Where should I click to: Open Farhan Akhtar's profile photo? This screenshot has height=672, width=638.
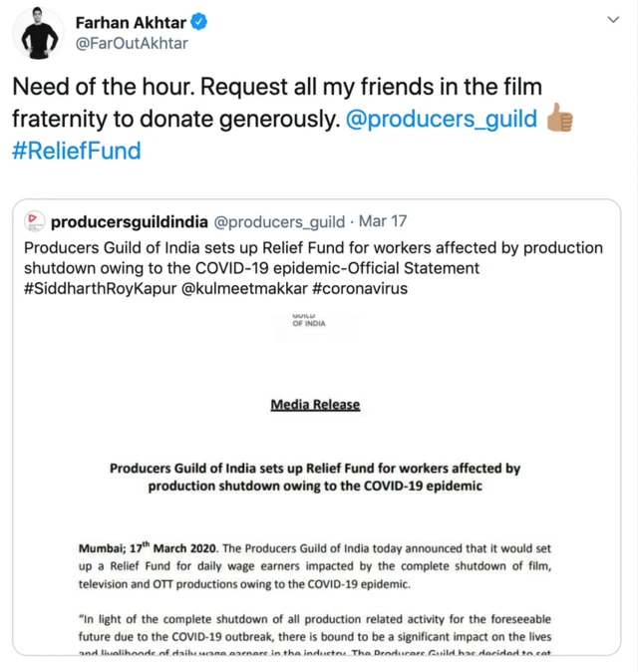(x=38, y=32)
